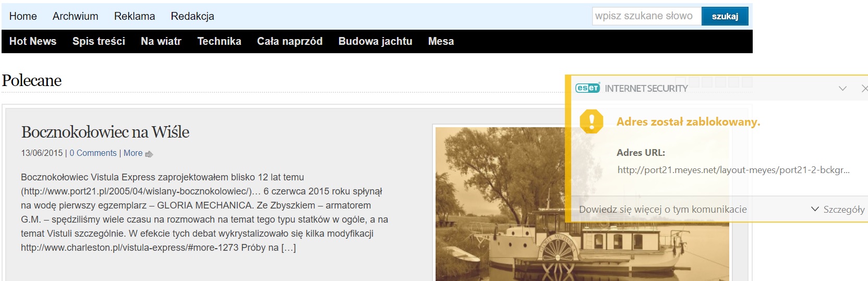The image size is (868, 281).
Task: Close the ESET notification popup
Action: click(x=864, y=89)
